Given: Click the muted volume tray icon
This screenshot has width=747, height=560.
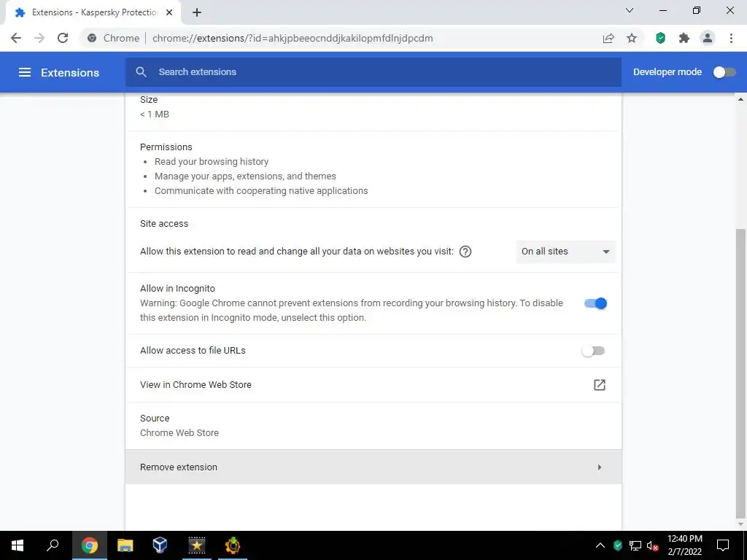Looking at the screenshot, I should click(652, 545).
